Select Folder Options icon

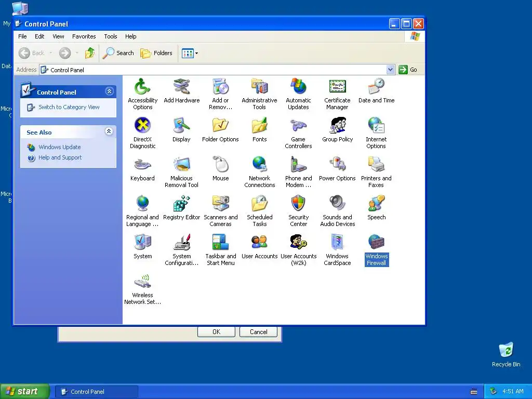(x=220, y=126)
